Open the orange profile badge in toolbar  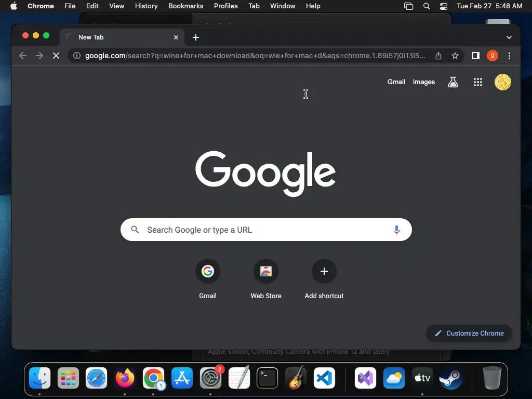click(x=493, y=56)
